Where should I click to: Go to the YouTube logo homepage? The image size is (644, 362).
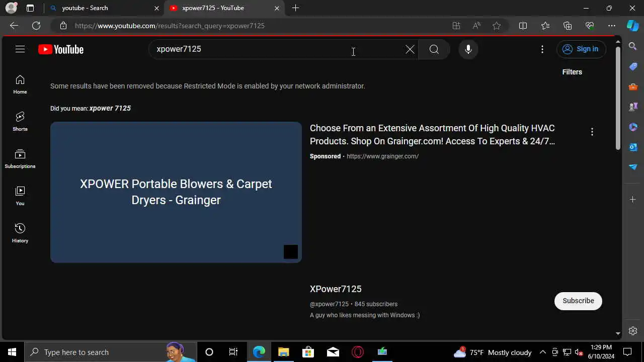coord(61,49)
